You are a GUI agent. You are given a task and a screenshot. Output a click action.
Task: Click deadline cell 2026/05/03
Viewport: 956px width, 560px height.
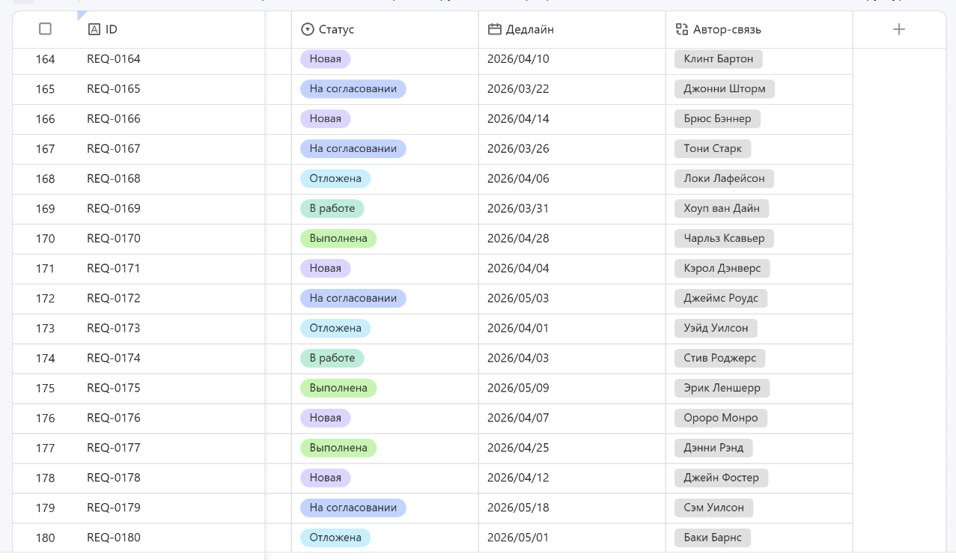tap(572, 299)
